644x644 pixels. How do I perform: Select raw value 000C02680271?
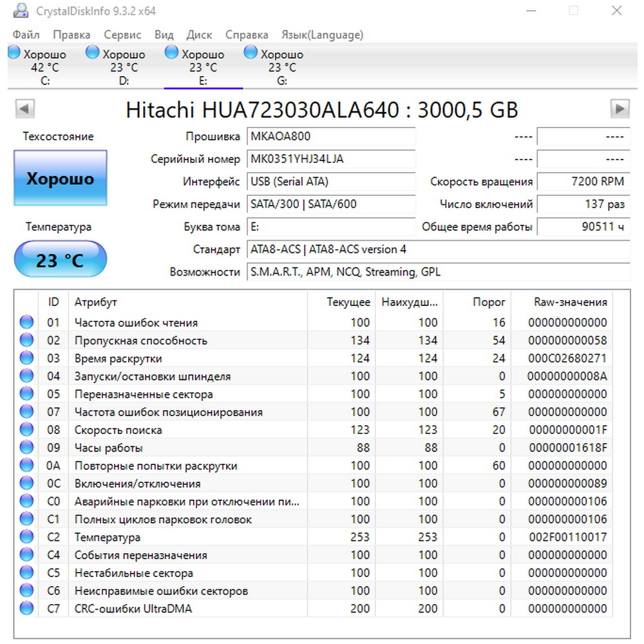(x=567, y=358)
